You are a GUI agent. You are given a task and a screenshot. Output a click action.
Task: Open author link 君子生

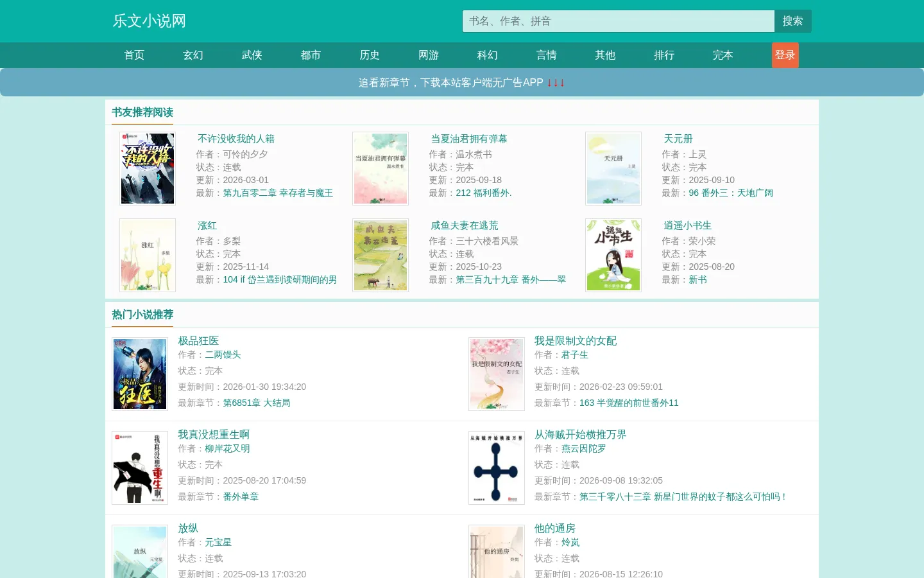[575, 355]
